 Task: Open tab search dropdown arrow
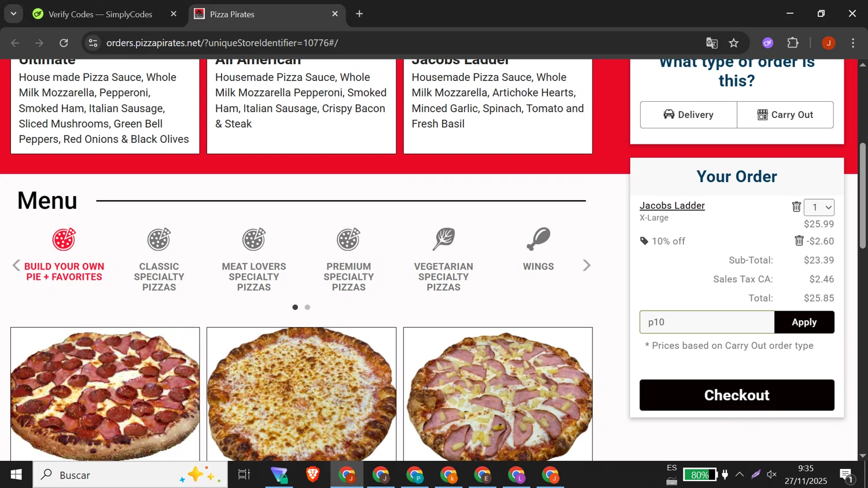(13, 14)
